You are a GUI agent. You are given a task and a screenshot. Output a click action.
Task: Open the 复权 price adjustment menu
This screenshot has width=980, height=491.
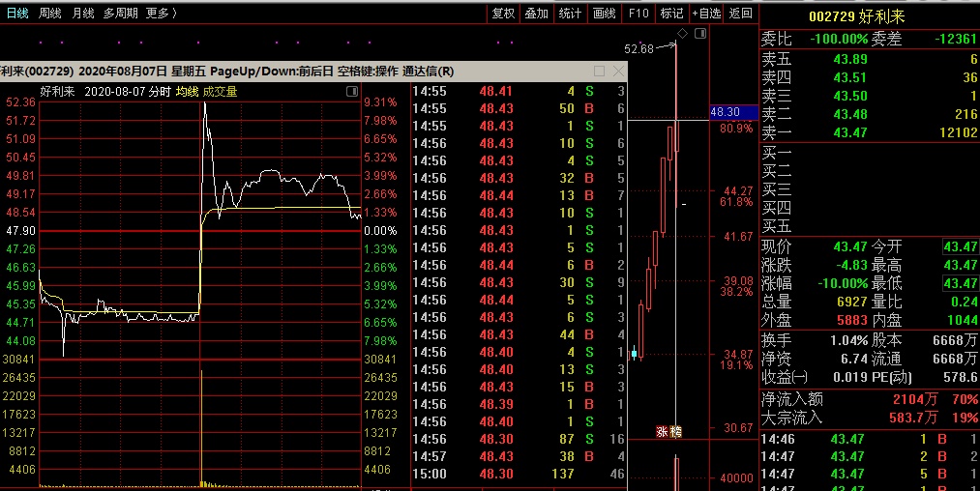(x=503, y=13)
